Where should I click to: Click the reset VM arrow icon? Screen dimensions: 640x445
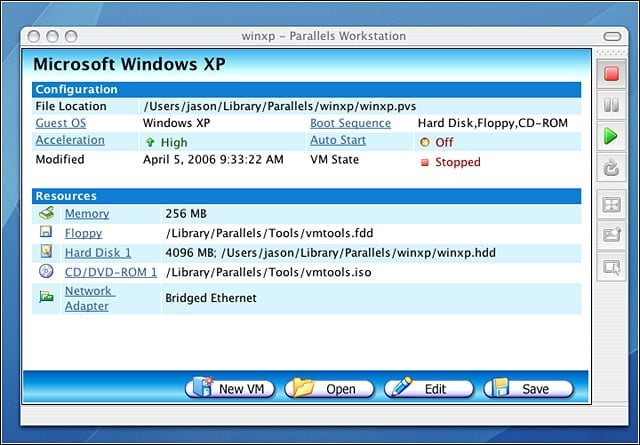click(611, 167)
